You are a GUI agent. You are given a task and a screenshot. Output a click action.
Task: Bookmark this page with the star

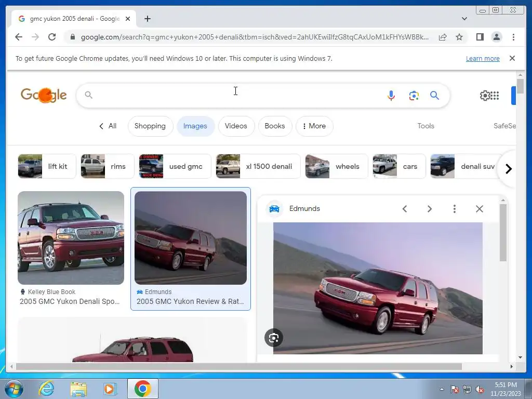tap(459, 37)
